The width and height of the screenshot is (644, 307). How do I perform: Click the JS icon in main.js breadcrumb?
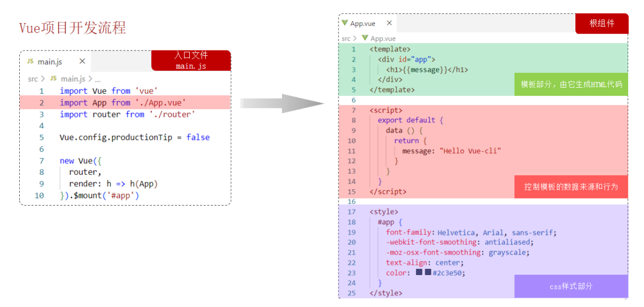[x=53, y=78]
